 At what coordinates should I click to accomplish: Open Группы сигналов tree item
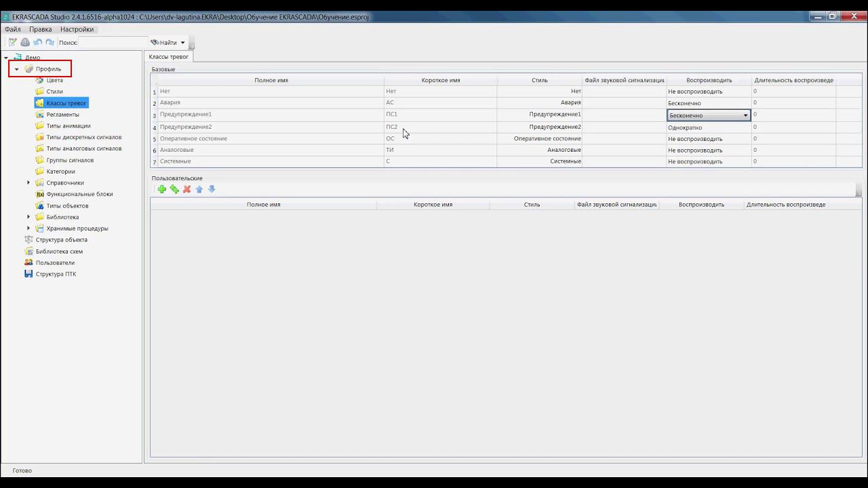pos(70,160)
